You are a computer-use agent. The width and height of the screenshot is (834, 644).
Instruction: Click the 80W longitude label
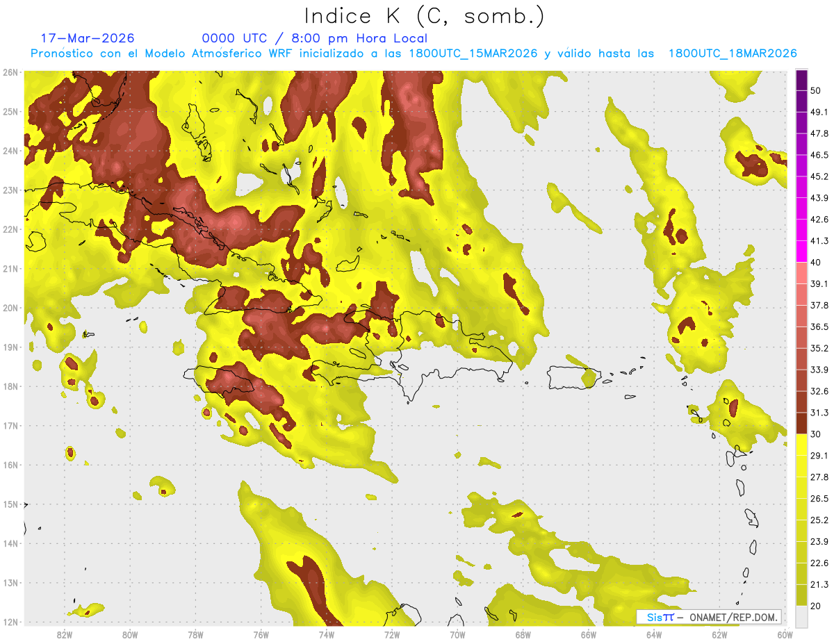(130, 635)
